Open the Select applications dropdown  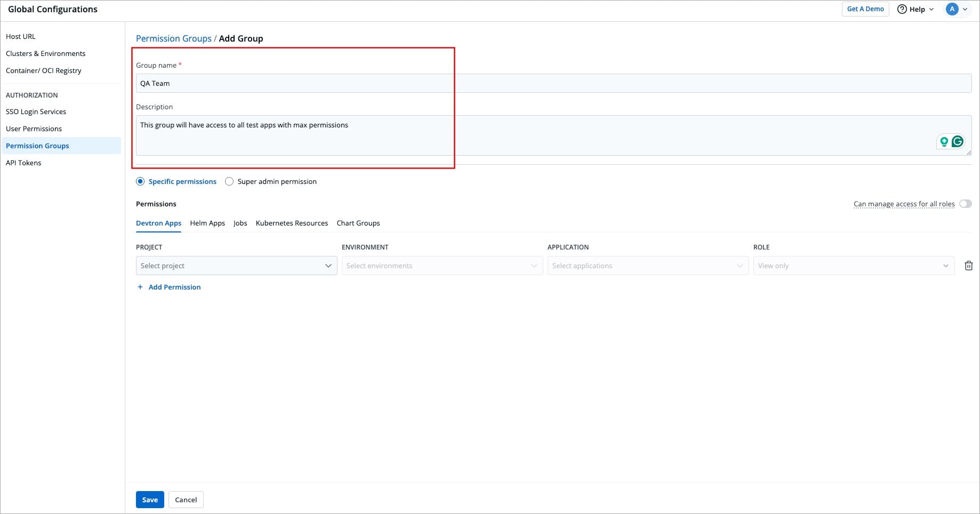[x=647, y=266]
